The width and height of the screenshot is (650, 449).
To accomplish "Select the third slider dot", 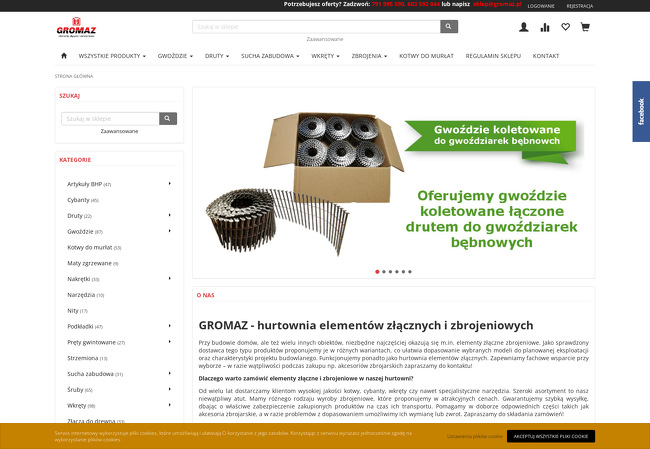I will 390,272.
